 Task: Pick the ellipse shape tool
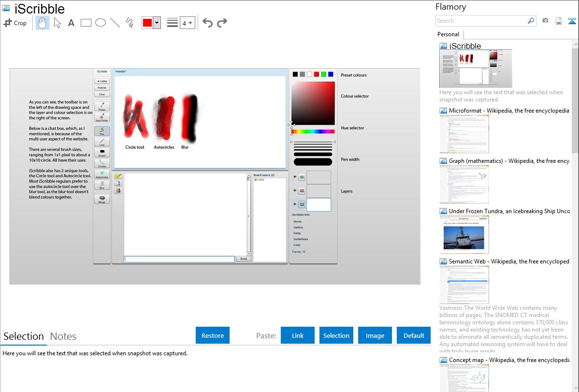pos(101,23)
